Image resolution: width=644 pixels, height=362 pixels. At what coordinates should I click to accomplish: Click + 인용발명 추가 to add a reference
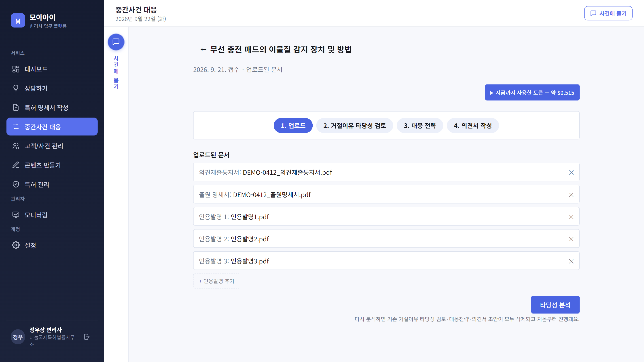[216, 281]
